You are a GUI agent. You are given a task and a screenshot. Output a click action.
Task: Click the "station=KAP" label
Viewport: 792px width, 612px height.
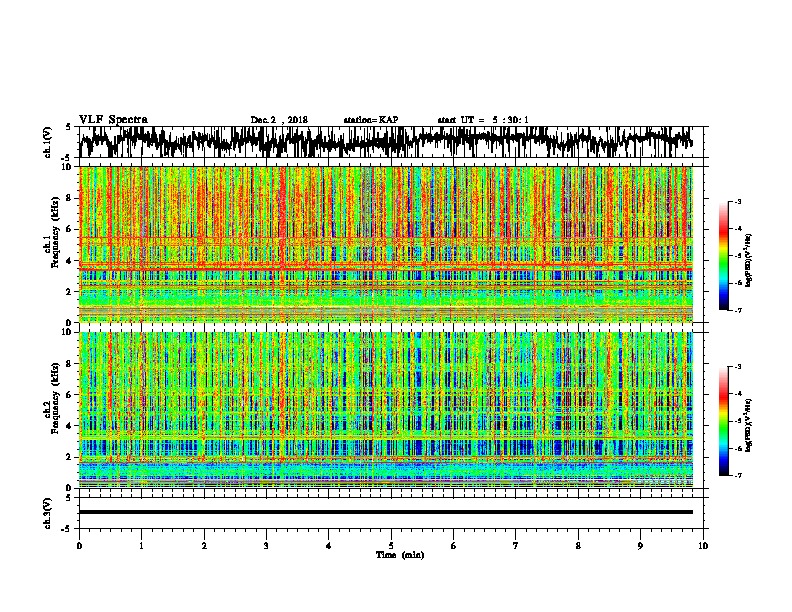point(371,120)
